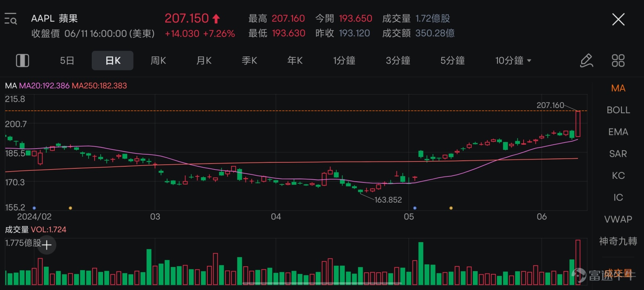This screenshot has width=644, height=290.
Task: Tap the MA20:192.386 legend label
Action: pyautogui.click(x=44, y=85)
